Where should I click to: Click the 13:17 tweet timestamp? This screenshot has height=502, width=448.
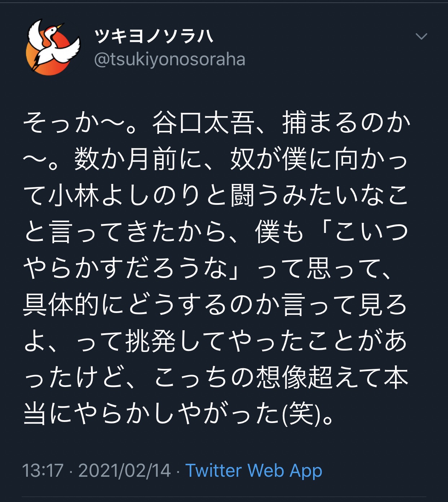[x=43, y=471]
